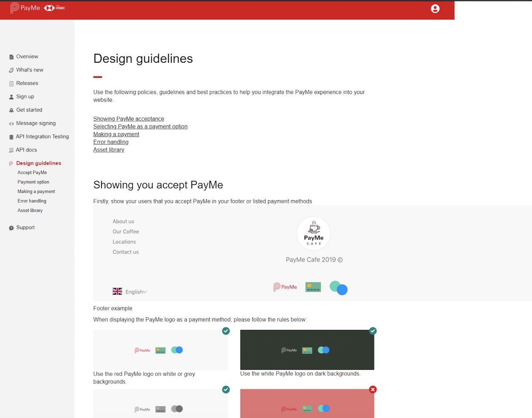Click the code icon beside Message signing

tap(11, 124)
